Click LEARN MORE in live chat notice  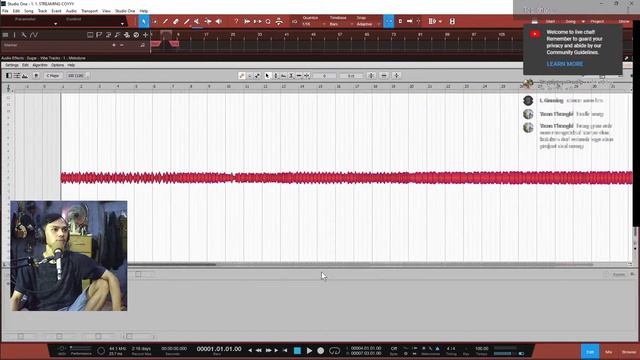[x=565, y=64]
